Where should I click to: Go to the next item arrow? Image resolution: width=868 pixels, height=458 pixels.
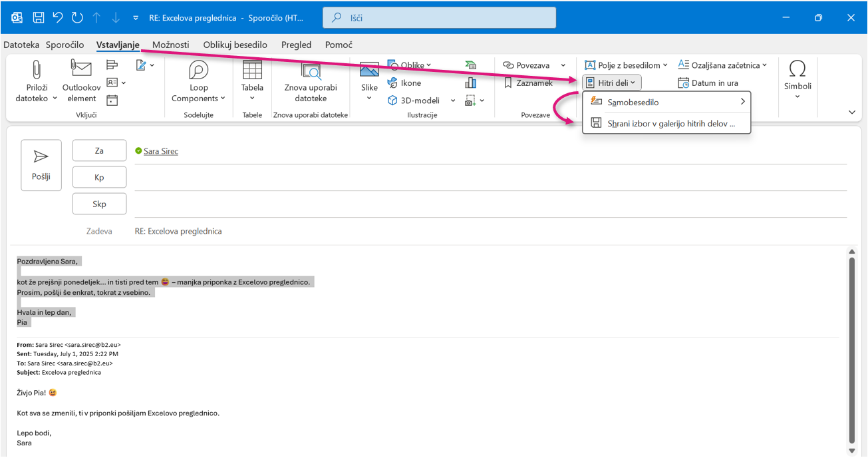(x=116, y=18)
